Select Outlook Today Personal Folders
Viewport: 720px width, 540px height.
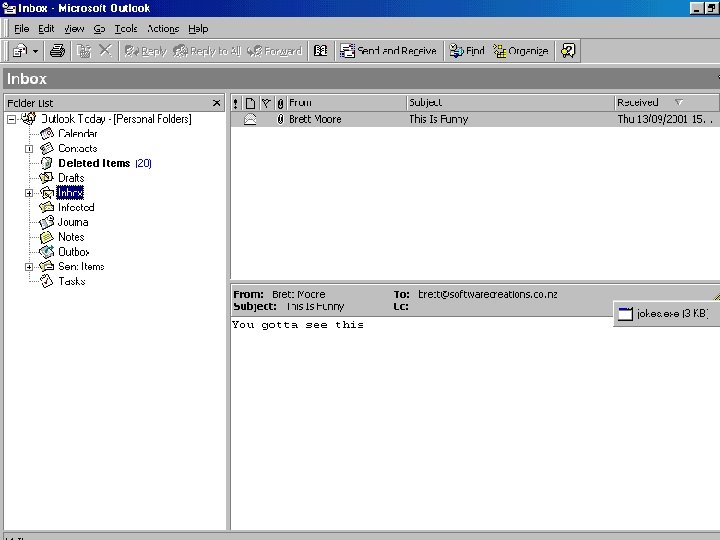pos(116,119)
